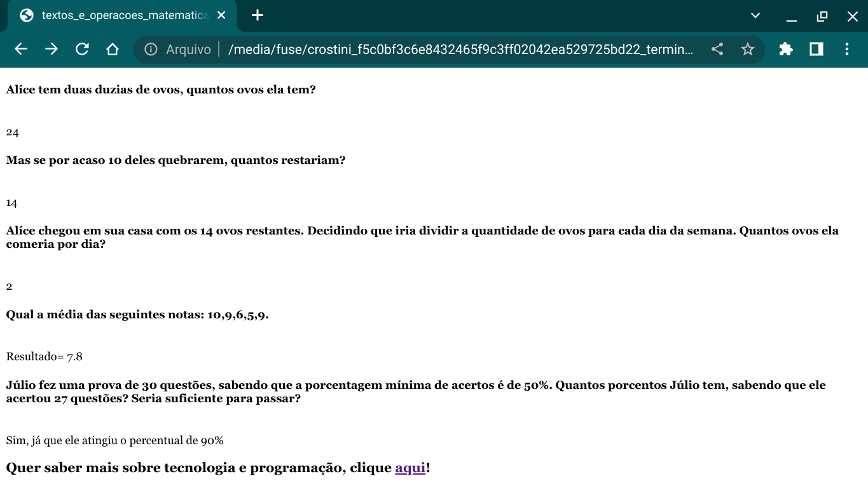Click the text 'Resultado= 7.8'
The height and width of the screenshot is (488, 868).
[45, 356]
